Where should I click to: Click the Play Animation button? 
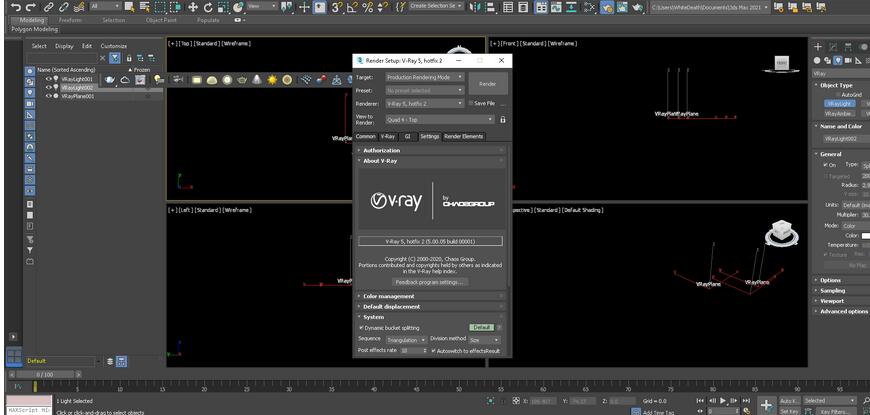[x=722, y=401]
